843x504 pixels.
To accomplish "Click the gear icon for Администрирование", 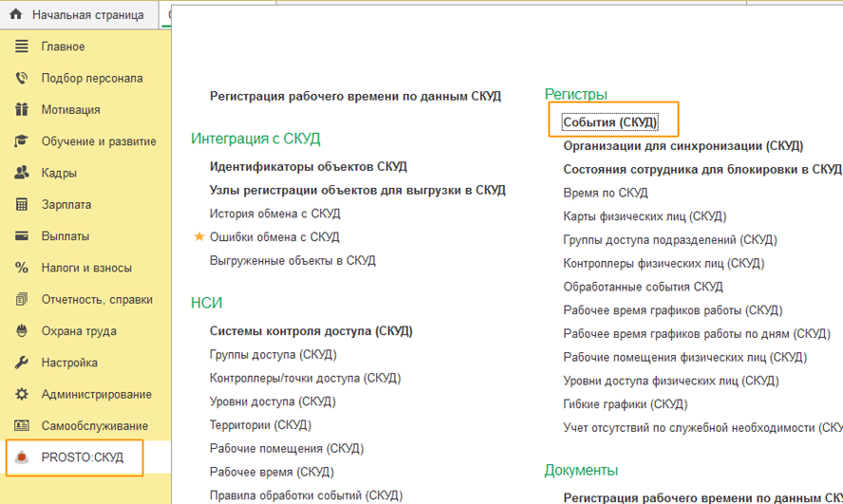I will pyautogui.click(x=22, y=394).
